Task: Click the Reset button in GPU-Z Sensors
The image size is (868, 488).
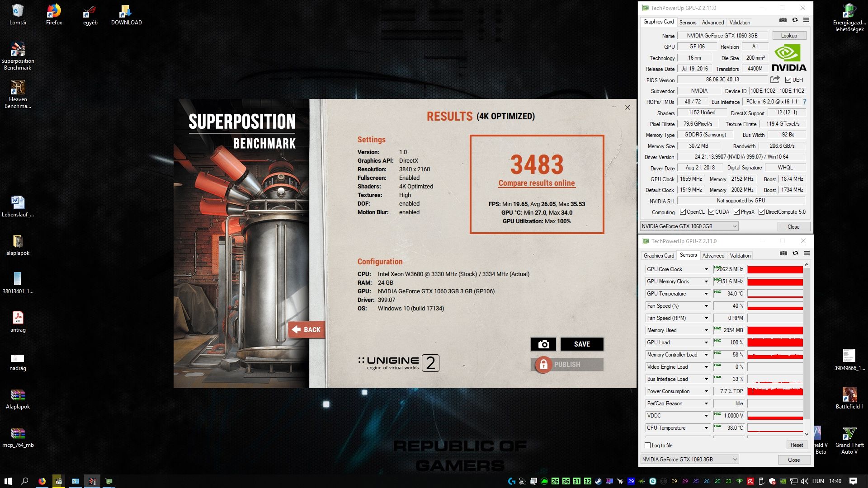Action: coord(797,445)
